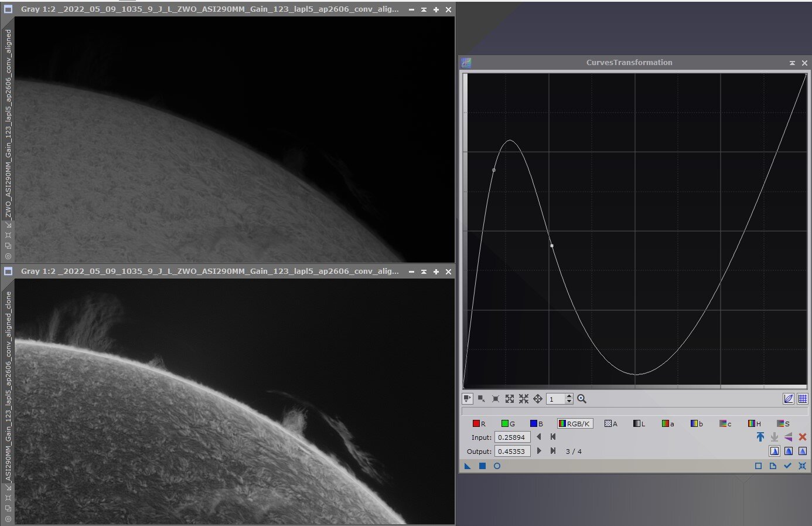The height and width of the screenshot is (526, 812).
Task: Shade the top Gray image window
Action: click(424, 10)
